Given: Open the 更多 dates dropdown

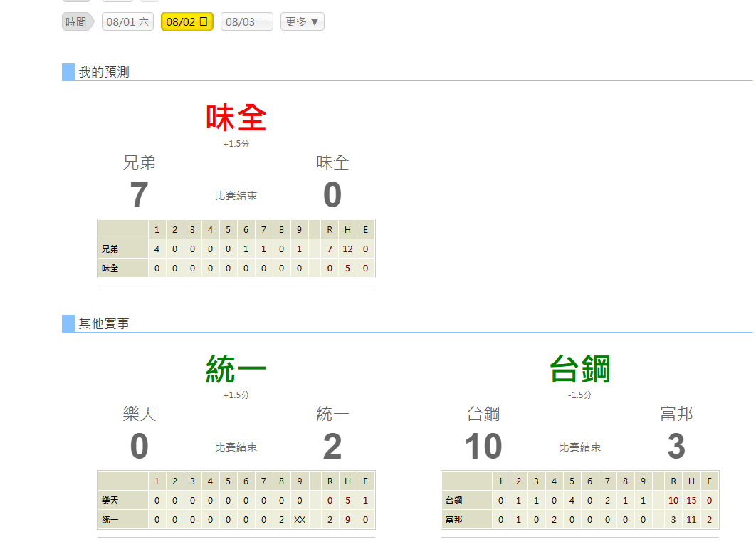Looking at the screenshot, I should [303, 21].
